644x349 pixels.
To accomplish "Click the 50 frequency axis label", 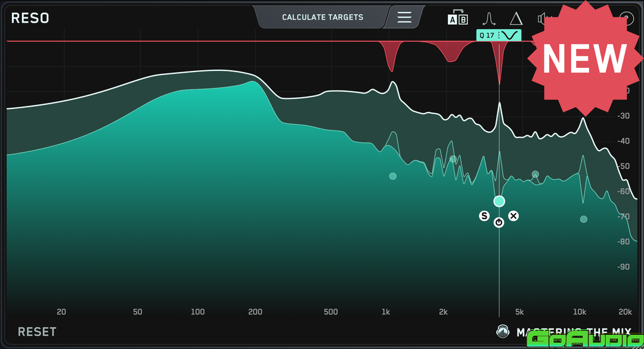I will (138, 312).
